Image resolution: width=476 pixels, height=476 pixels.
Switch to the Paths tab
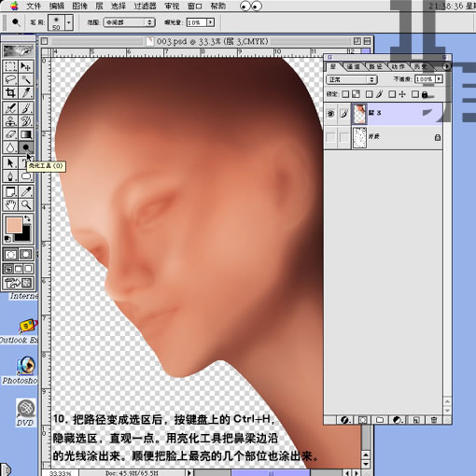[376, 66]
